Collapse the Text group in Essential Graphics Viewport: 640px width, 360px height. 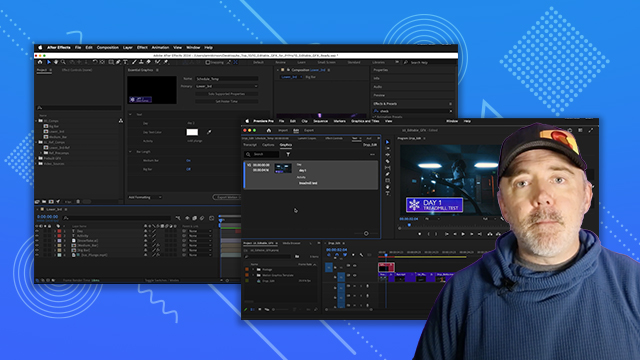[x=131, y=115]
